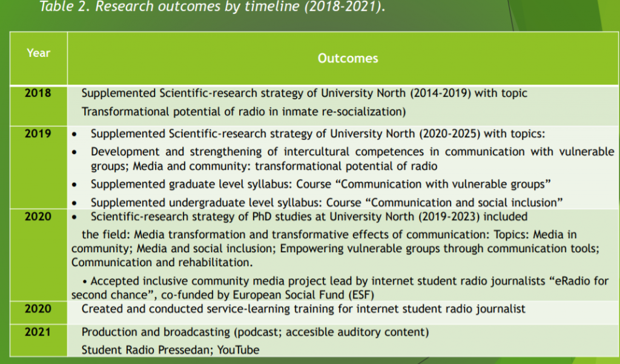The width and height of the screenshot is (620, 364).
Task: Click the line "groups; Media and community: transformational potential"
Action: coord(264,166)
